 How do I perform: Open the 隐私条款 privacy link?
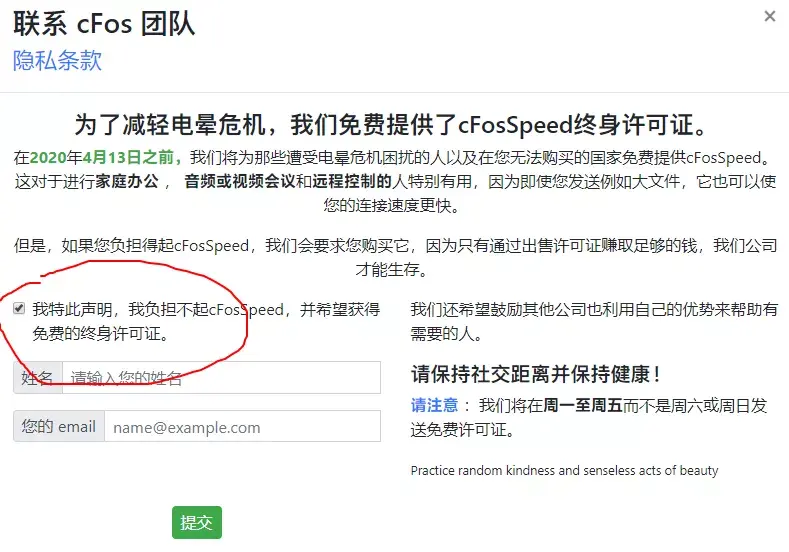(x=57, y=61)
